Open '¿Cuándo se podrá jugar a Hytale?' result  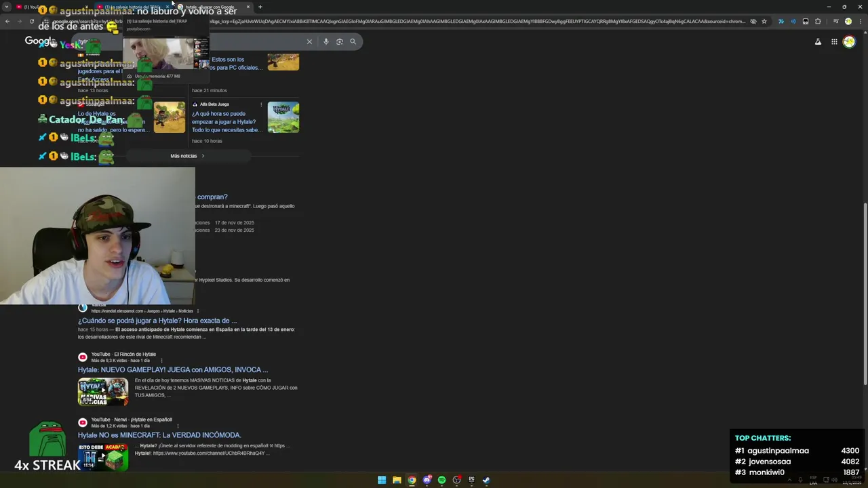coord(157,321)
